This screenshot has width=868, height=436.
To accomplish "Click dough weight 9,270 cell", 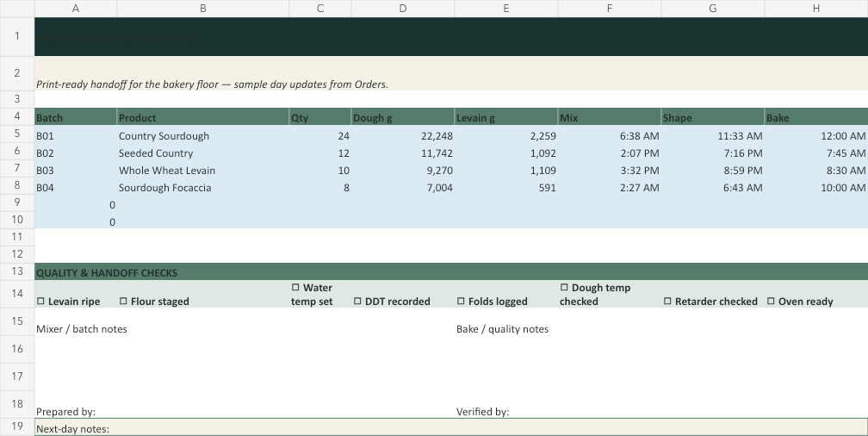I will (403, 168).
